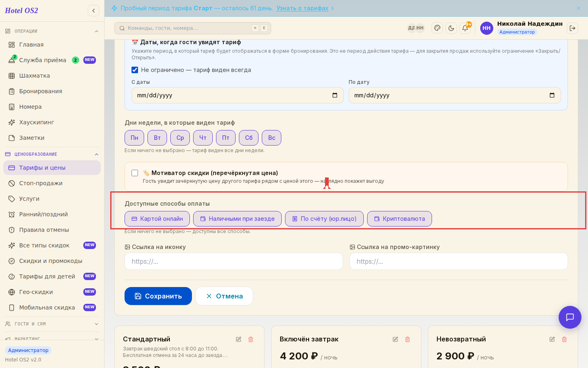
Task: Focus Ссылка на иконку URL field
Action: 234,261
